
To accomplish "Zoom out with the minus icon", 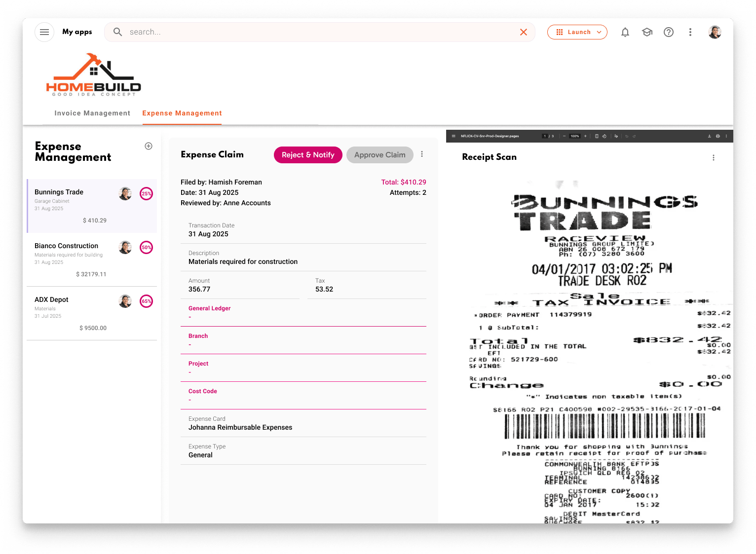I will coord(564,136).
